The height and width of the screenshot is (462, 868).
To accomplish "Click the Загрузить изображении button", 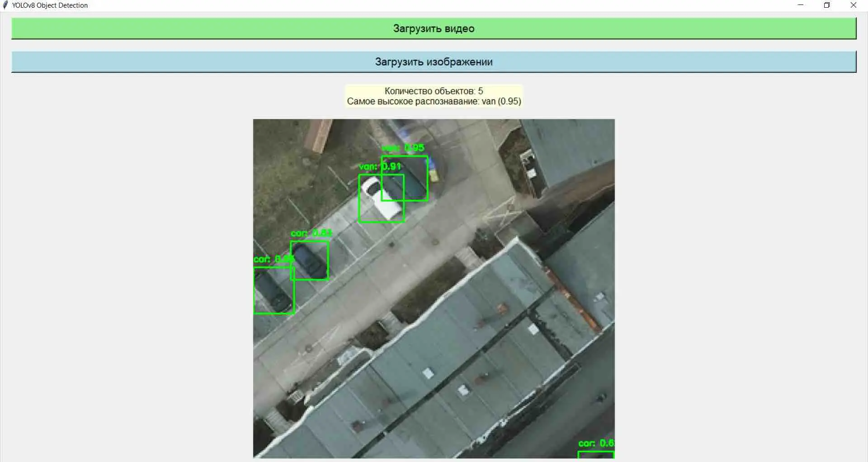I will 434,62.
